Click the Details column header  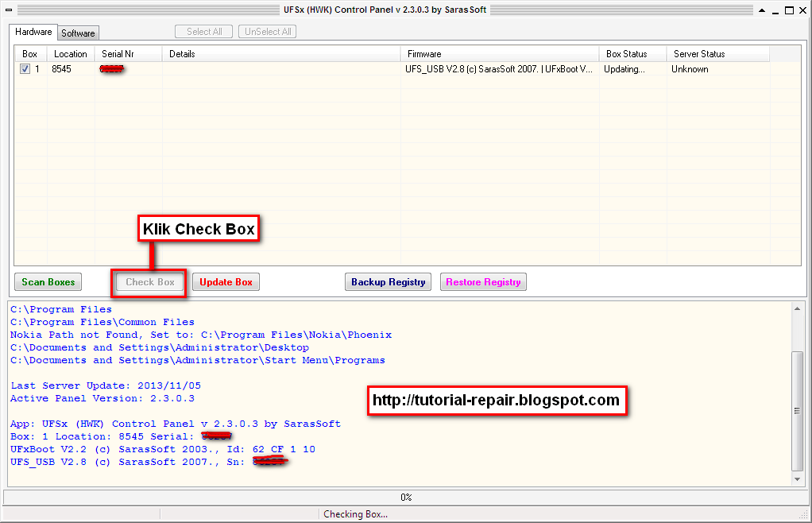281,54
